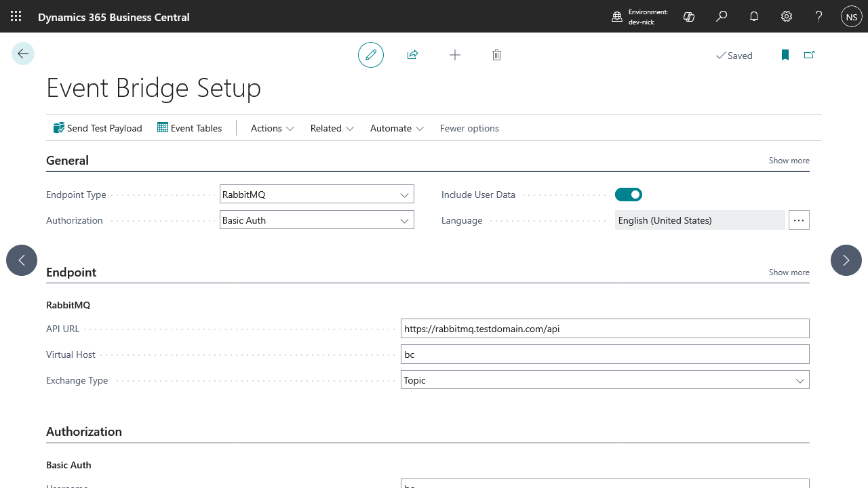This screenshot has height=488, width=868.
Task: Create a new record with plus icon
Action: [455, 55]
